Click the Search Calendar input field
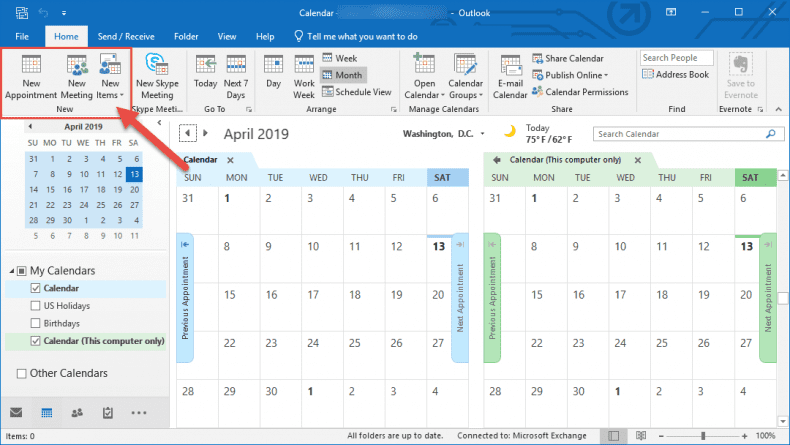The image size is (790, 445). 682,134
